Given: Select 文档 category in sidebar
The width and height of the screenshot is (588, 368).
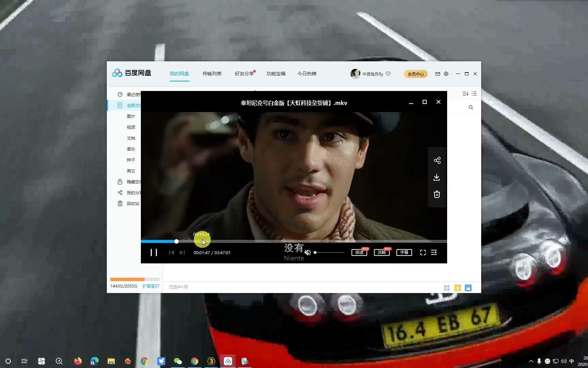Looking at the screenshot, I should point(131,138).
